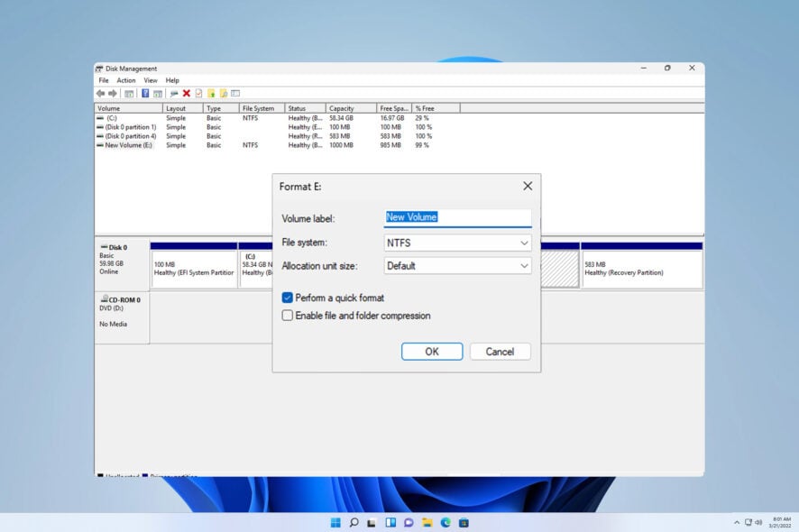Show hidden system tray icons chevron
This screenshot has height=532, width=799.
pyautogui.click(x=737, y=522)
